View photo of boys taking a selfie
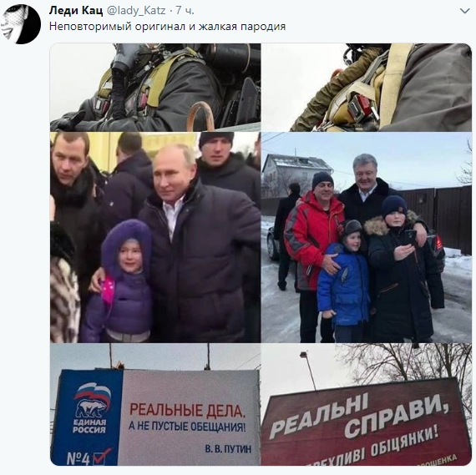This screenshot has height=475, width=476. click(367, 237)
